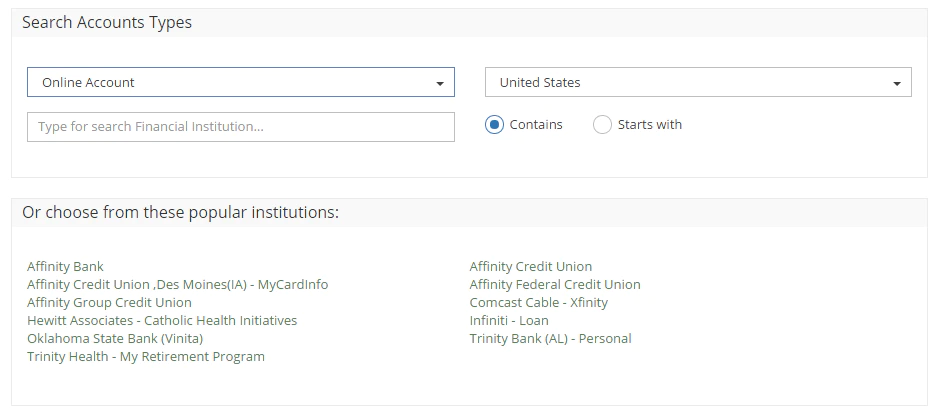Click the caret icon on the United States selector
This screenshot has width=934, height=416.
pos(897,83)
